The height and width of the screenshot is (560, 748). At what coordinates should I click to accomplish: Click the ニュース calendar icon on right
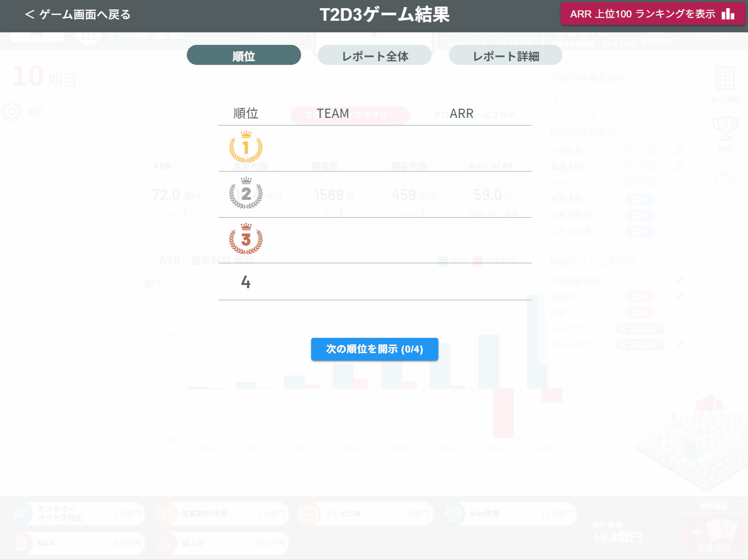725,178
